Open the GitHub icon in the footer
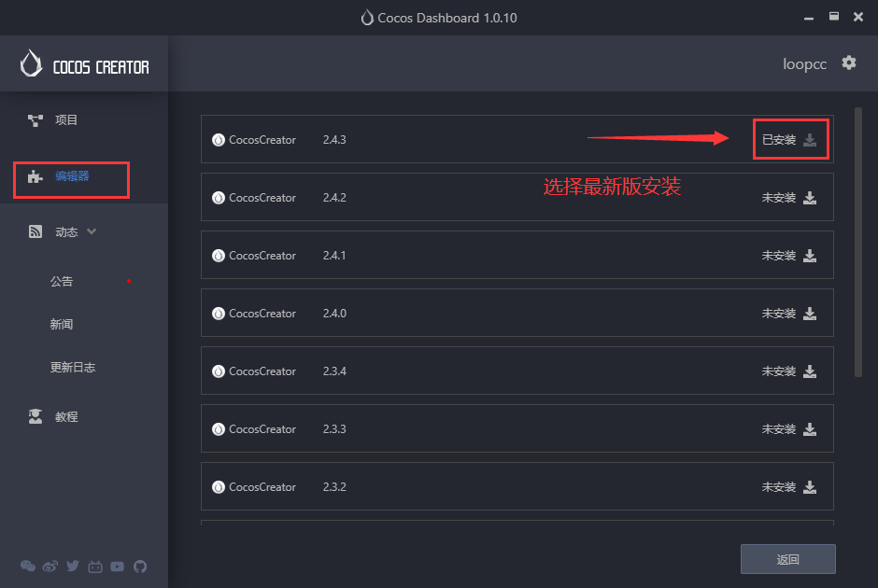Screen dimensions: 878x588 point(140,566)
